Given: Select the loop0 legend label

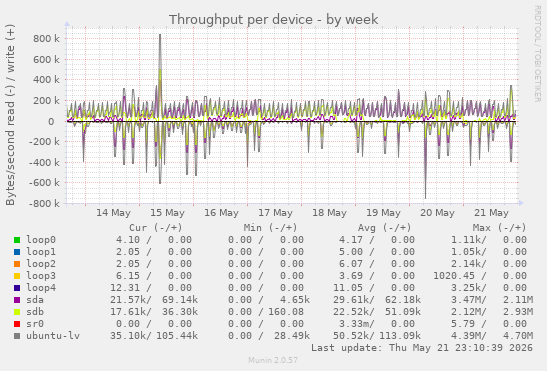Looking at the screenshot, I should [41, 240].
